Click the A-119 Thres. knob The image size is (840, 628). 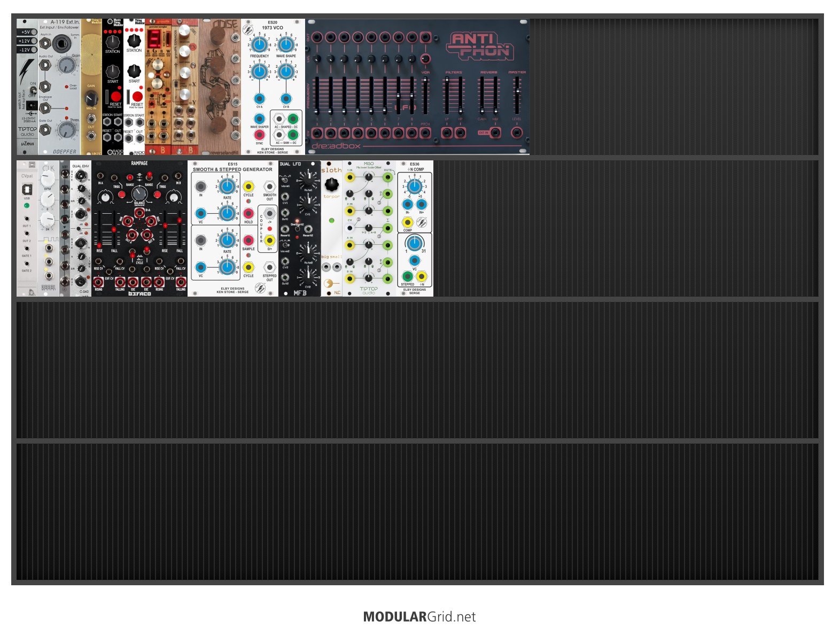(x=66, y=130)
